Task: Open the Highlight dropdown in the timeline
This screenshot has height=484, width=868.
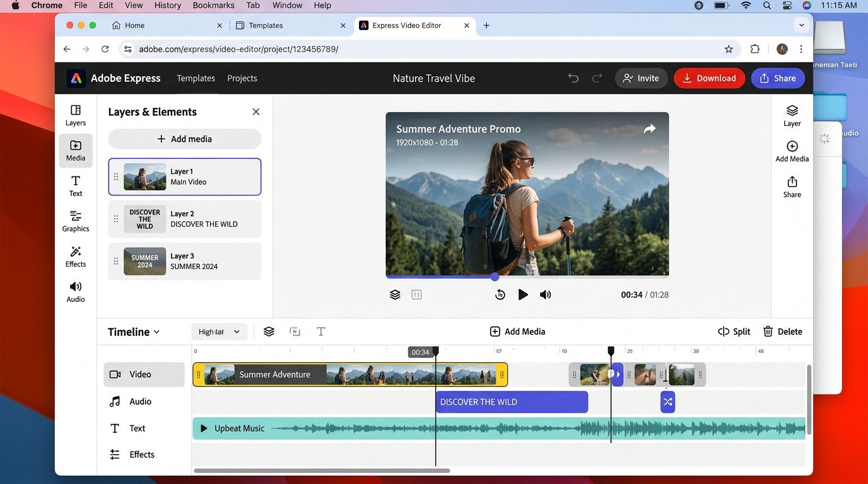Action: click(219, 331)
